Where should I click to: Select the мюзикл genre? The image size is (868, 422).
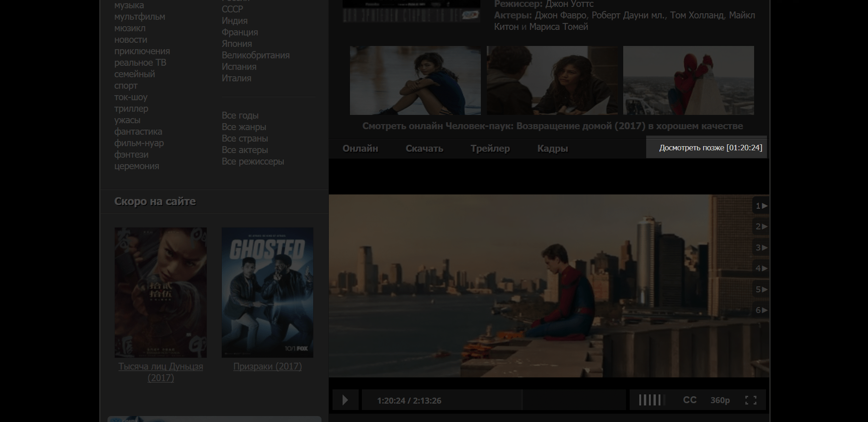coord(130,28)
